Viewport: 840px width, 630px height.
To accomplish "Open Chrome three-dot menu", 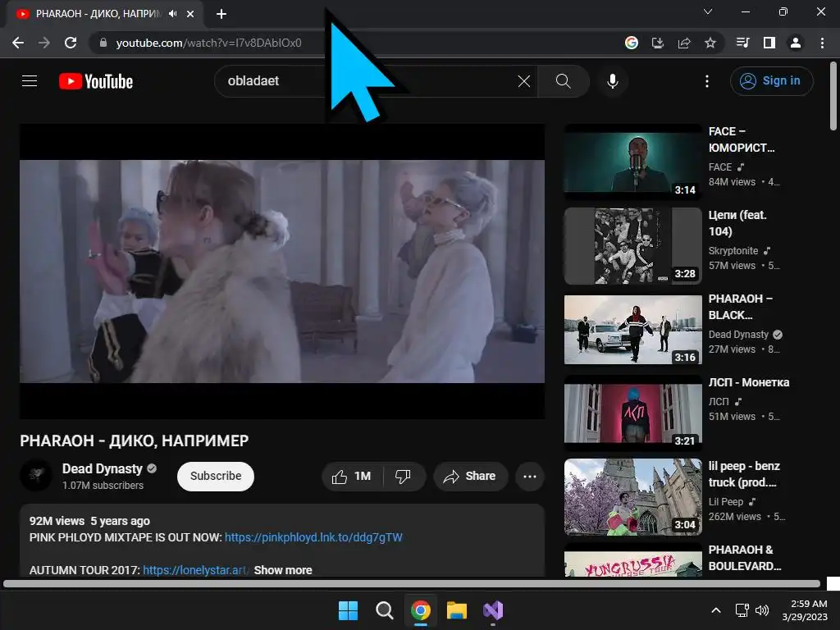I will [822, 43].
